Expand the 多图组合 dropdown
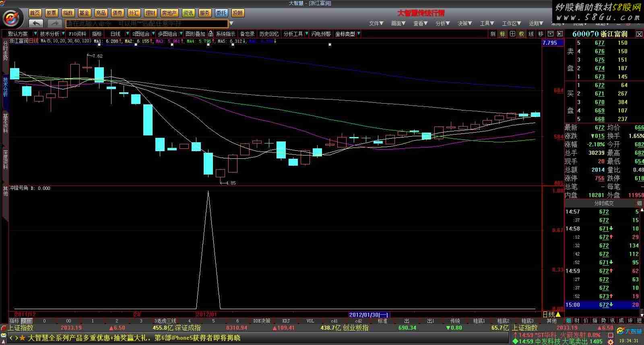The image size is (644, 345). (x=181, y=34)
